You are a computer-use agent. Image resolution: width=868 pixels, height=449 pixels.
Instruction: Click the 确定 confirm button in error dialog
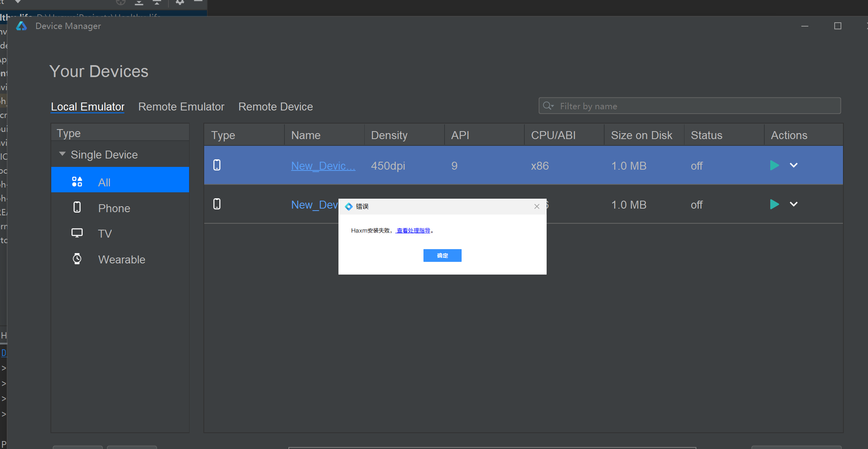pyautogui.click(x=443, y=255)
